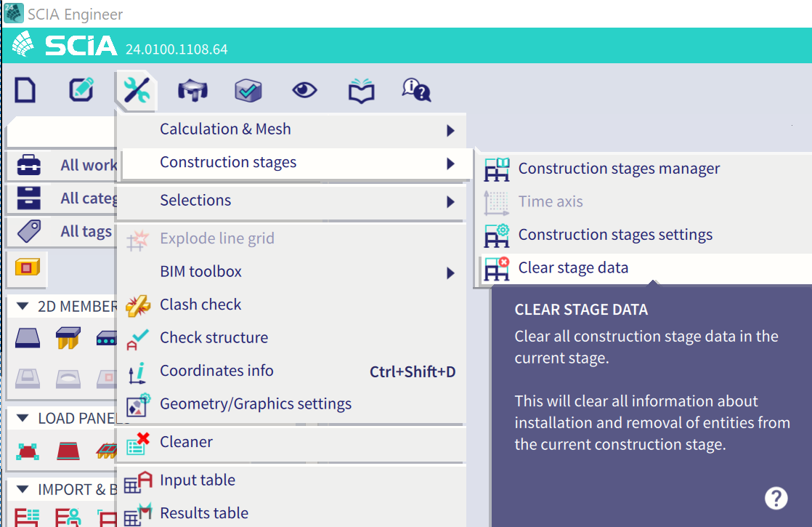Image resolution: width=812 pixels, height=527 pixels.
Task: Run Clash check from the menu
Action: pyautogui.click(x=200, y=305)
